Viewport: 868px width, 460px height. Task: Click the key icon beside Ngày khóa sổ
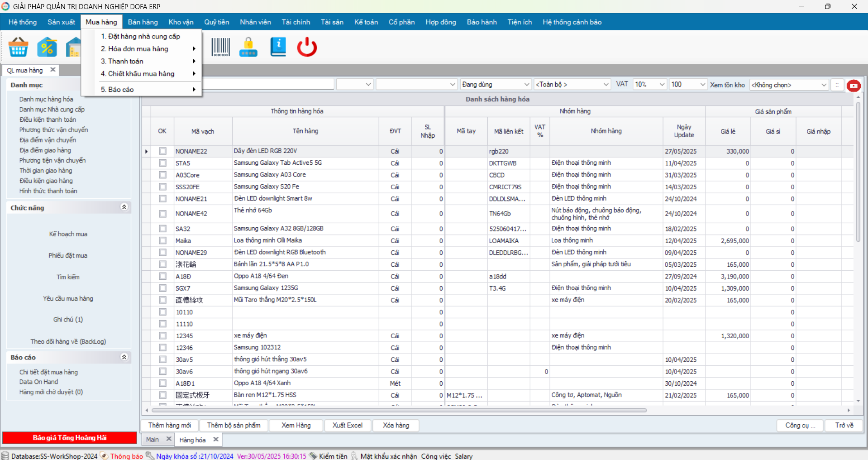[x=150, y=455]
